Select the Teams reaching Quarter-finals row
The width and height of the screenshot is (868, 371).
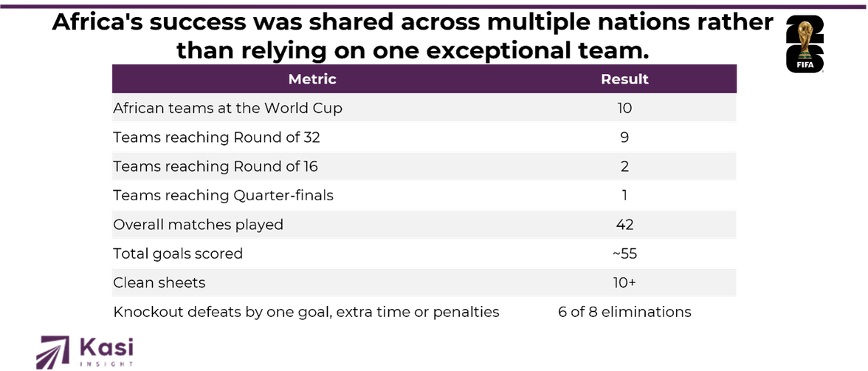tap(424, 196)
